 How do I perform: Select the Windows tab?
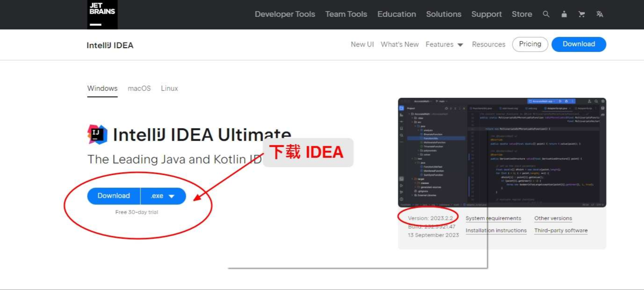pyautogui.click(x=102, y=89)
